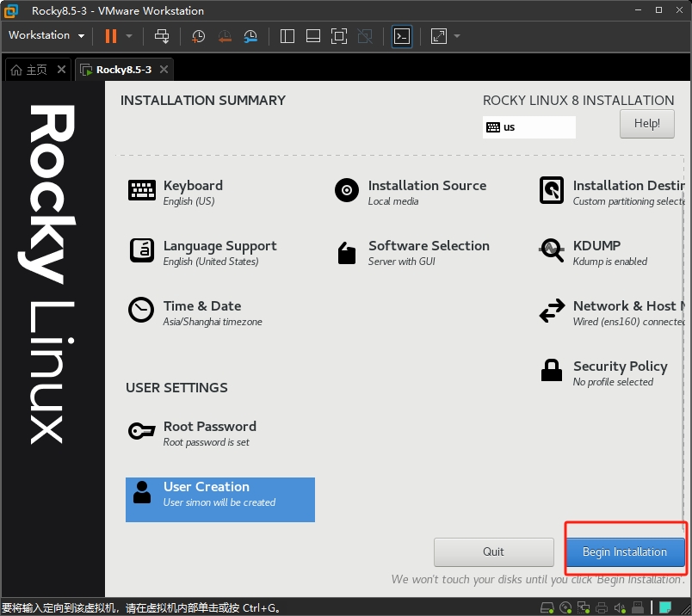692x616 pixels.
Task: Click "Kdump is enabled" text
Action: pyautogui.click(x=610, y=262)
